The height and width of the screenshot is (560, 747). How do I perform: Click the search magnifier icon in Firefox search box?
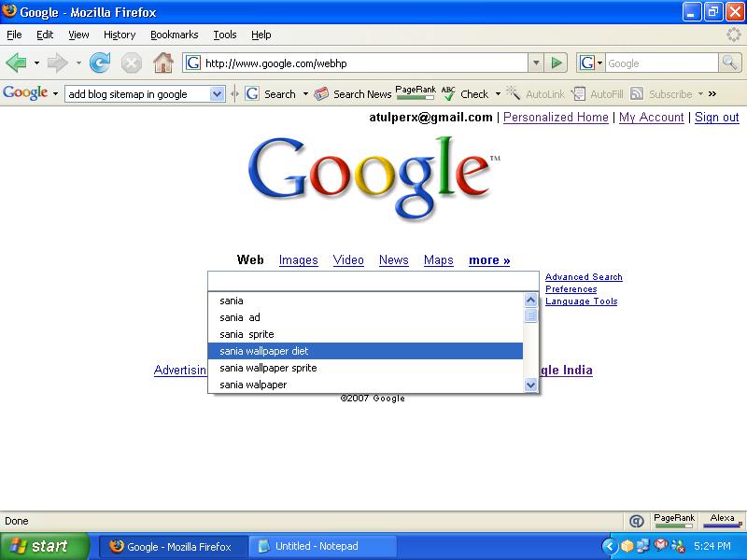coord(729,63)
